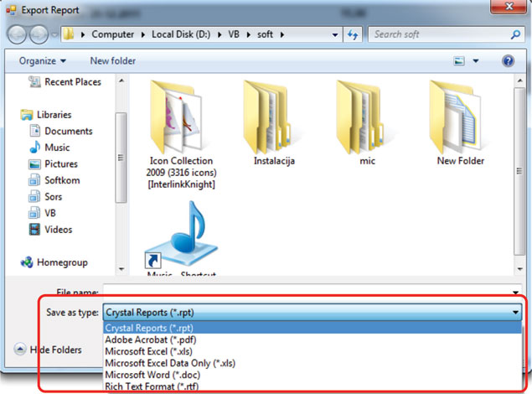
Task: Open the recent pages dropdown arrow
Action: click(x=54, y=34)
